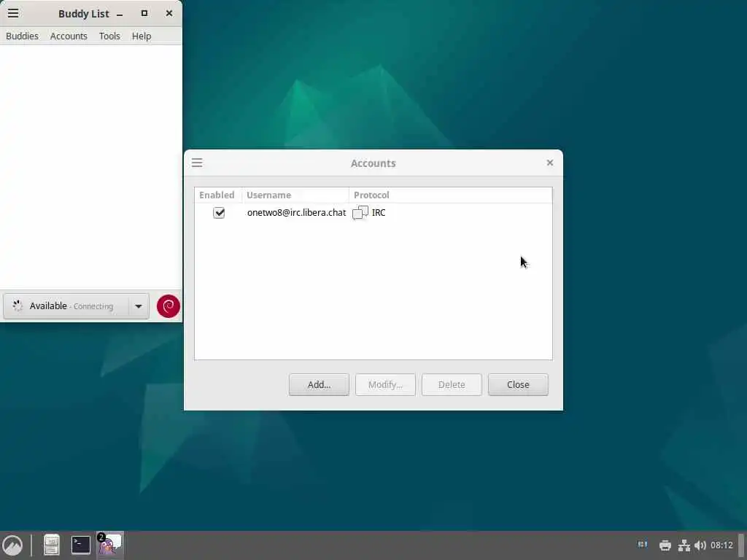Image resolution: width=747 pixels, height=560 pixels.
Task: Click the keyboard layout tray indicator
Action: click(643, 544)
